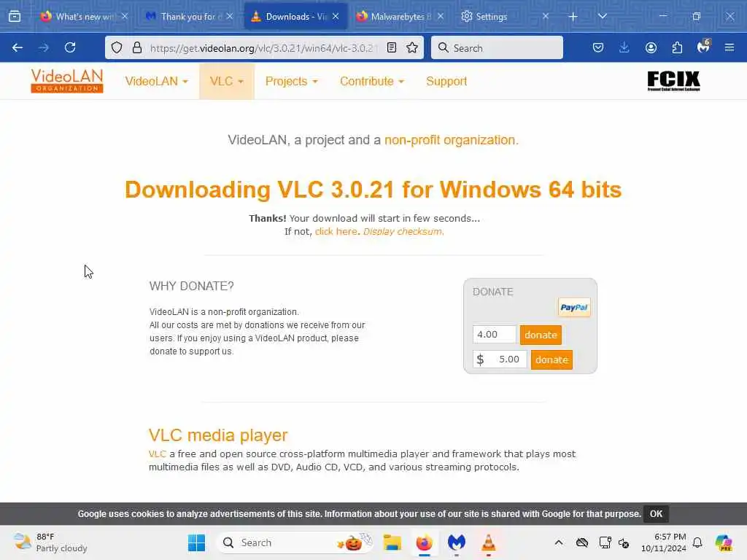The width and height of the screenshot is (747, 560).
Task: Expand the VideoLAN navigation dropdown
Action: click(x=157, y=82)
